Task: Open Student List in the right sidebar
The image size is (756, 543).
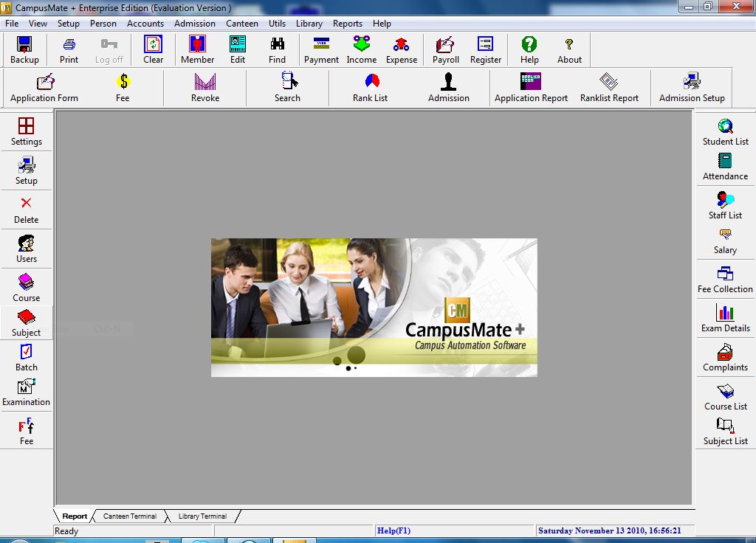Action: (725, 131)
